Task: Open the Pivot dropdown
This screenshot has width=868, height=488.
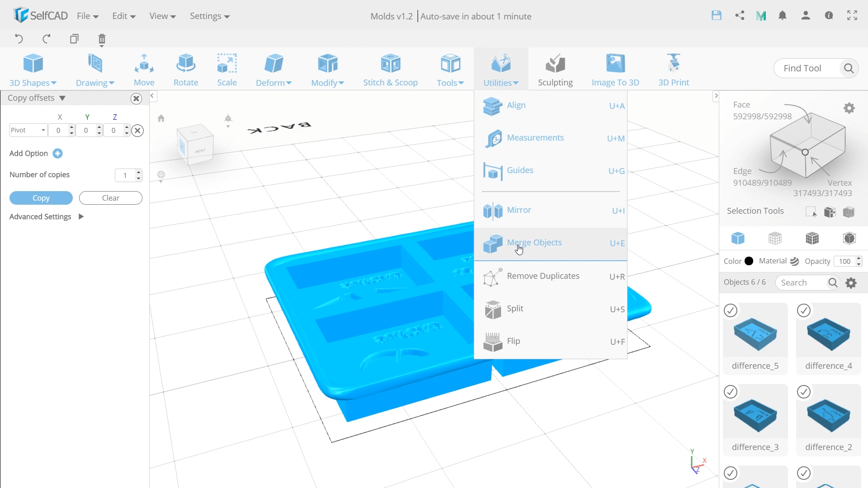Action: pos(28,130)
